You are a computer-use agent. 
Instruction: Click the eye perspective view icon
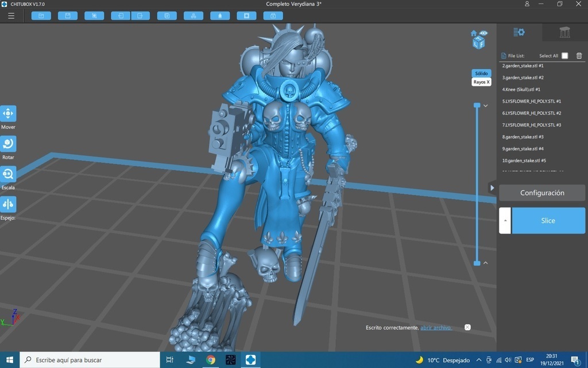coord(483,33)
